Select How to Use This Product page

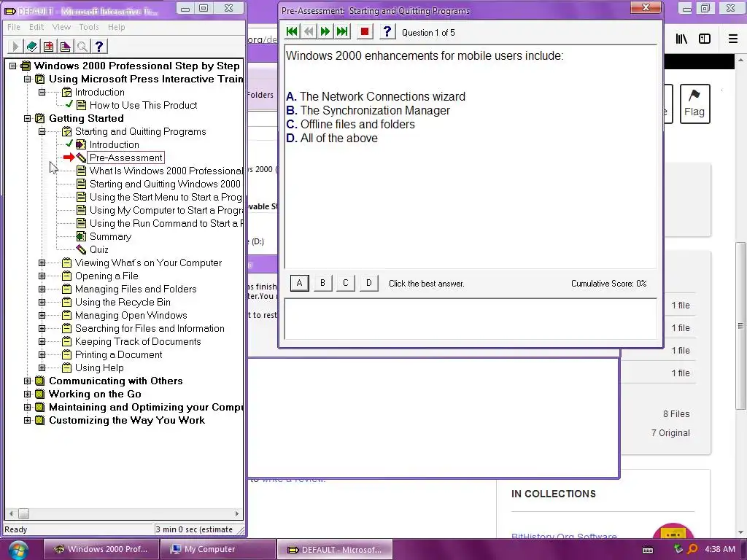[144, 105]
